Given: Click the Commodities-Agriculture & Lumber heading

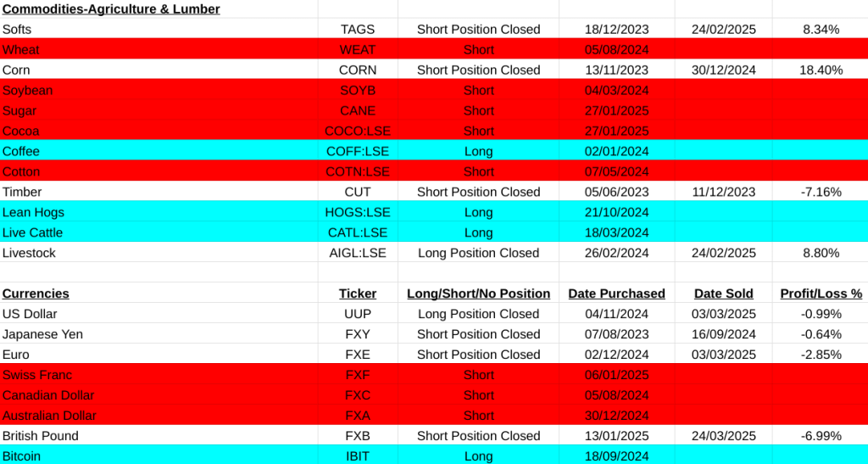Looking at the screenshot, I should (111, 8).
